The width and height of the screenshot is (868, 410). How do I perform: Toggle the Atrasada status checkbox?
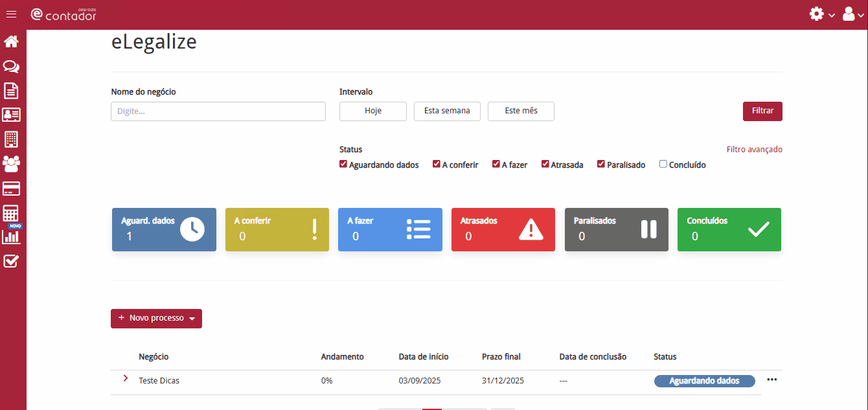(x=545, y=165)
